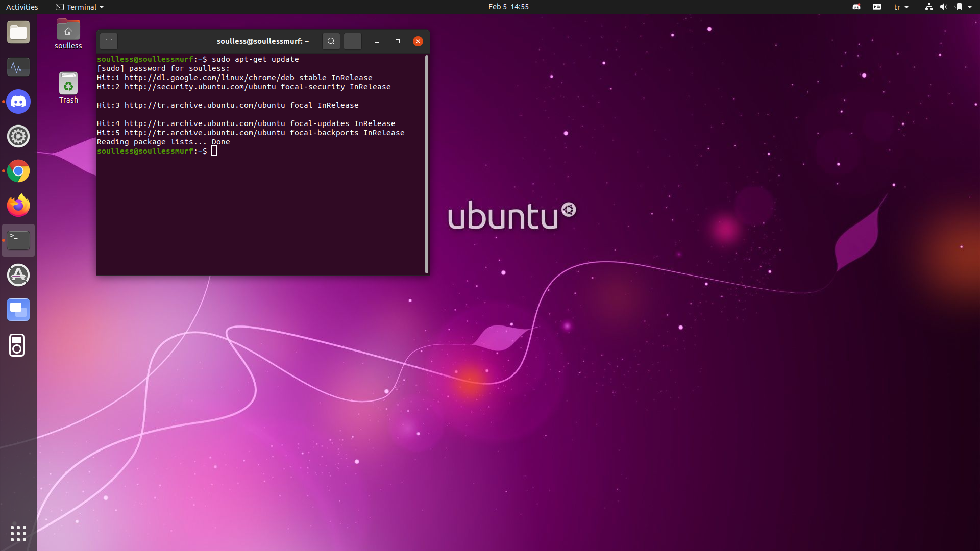Image resolution: width=980 pixels, height=551 pixels.
Task: Click the Terminal title 'soulless@soullessmurf: ~'
Action: tap(263, 41)
